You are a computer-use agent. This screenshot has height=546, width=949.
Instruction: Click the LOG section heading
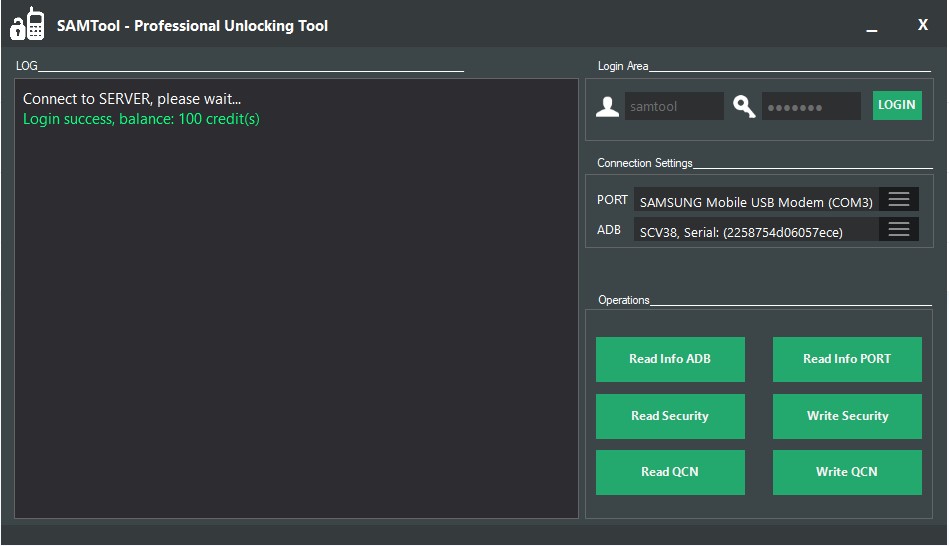[27, 66]
